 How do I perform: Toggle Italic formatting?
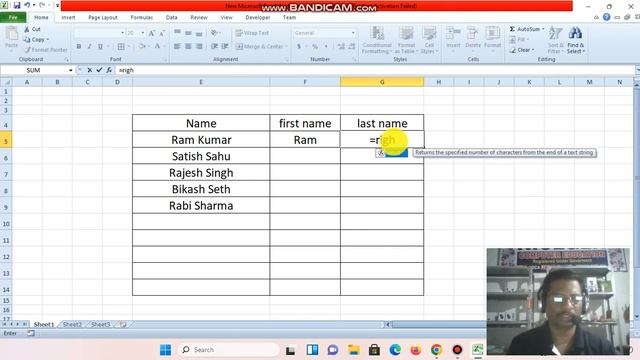(89, 47)
